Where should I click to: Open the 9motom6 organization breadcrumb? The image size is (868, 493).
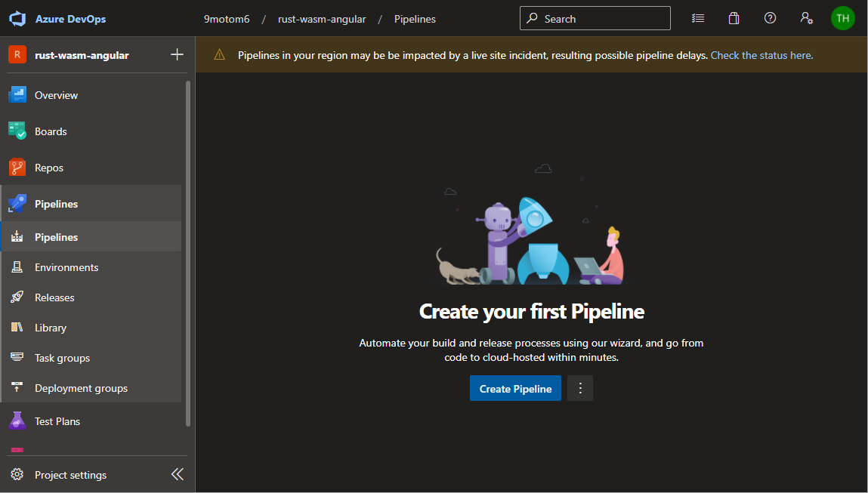tap(227, 19)
